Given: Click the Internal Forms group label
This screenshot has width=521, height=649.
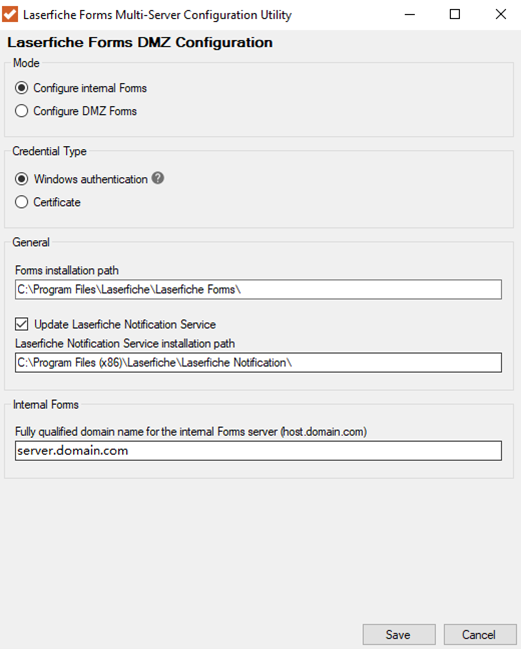Looking at the screenshot, I should [x=46, y=404].
